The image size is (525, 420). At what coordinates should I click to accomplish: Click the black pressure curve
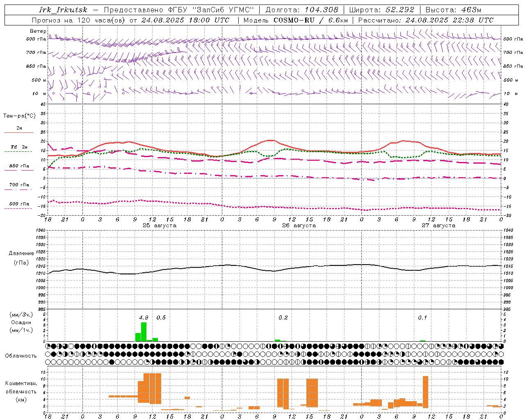[275, 271]
